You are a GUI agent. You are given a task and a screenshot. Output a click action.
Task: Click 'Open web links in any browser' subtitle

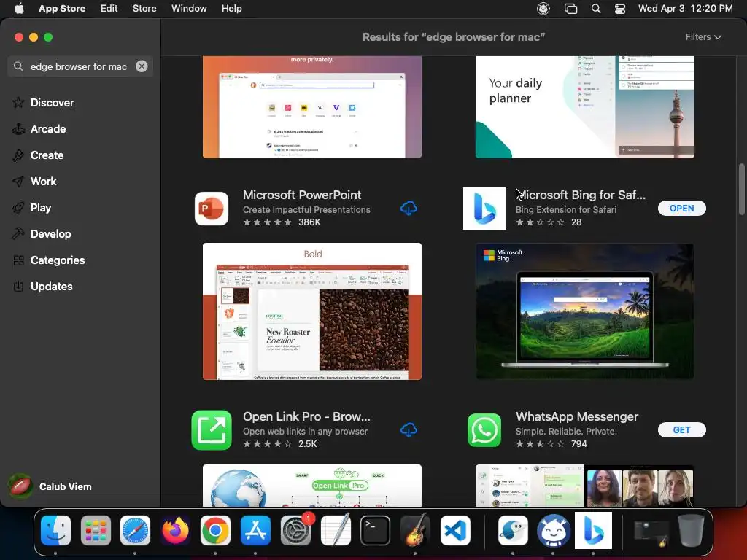coord(305,431)
